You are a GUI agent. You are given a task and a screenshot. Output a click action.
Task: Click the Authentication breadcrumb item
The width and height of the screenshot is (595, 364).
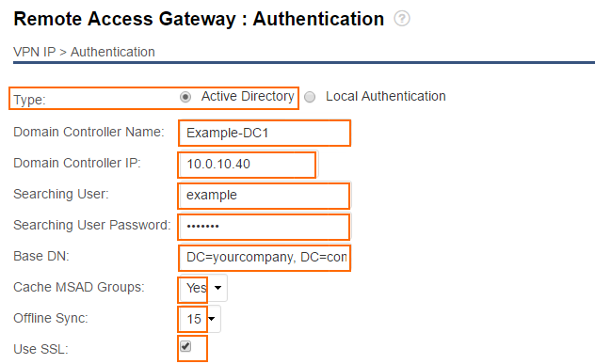(113, 52)
